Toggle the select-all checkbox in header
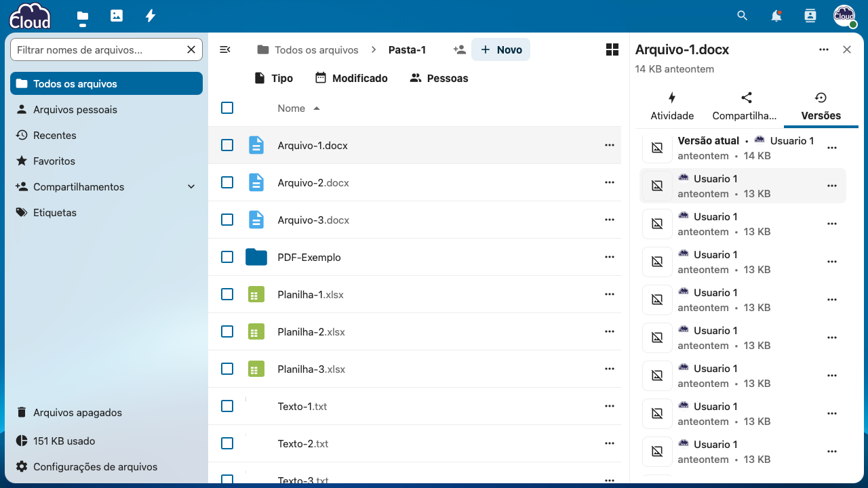868x488 pixels. [227, 108]
